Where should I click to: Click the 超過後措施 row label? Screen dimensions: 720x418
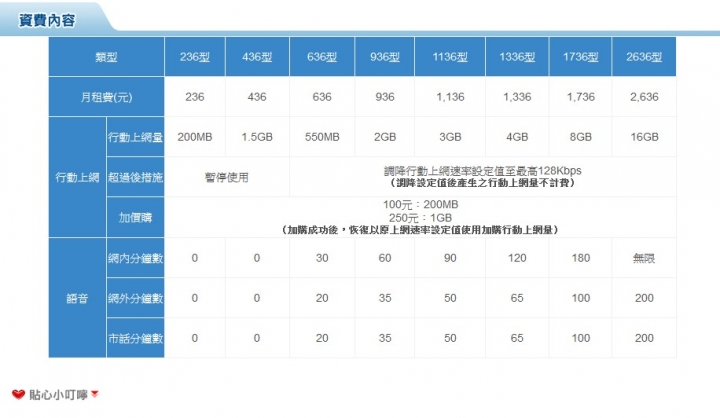tap(135, 177)
